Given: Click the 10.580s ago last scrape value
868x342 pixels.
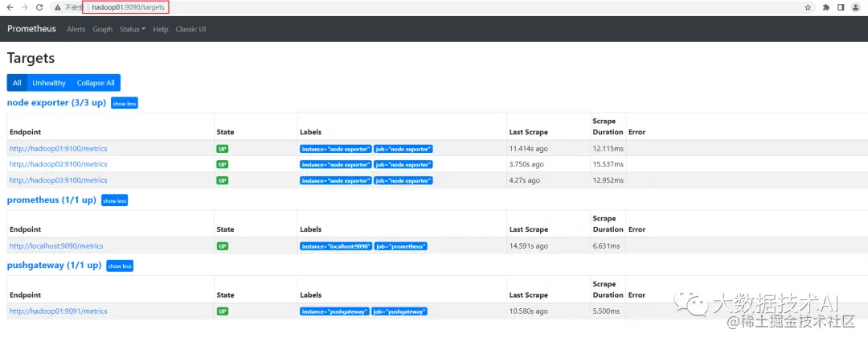Looking at the screenshot, I should (529, 311).
